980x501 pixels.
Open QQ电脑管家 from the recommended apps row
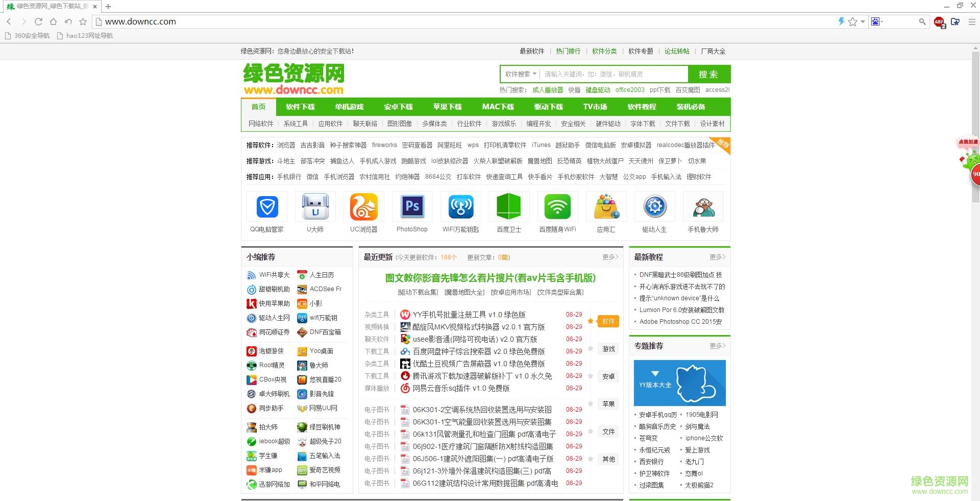266,207
